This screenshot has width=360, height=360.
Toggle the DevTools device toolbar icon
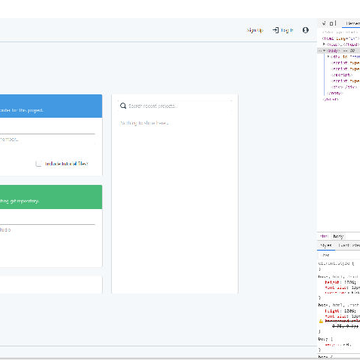332,23
